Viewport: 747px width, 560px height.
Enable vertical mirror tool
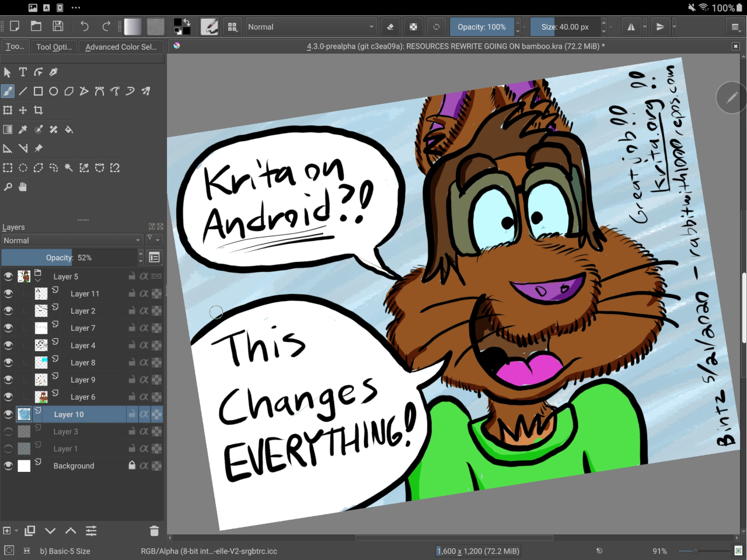(x=660, y=27)
